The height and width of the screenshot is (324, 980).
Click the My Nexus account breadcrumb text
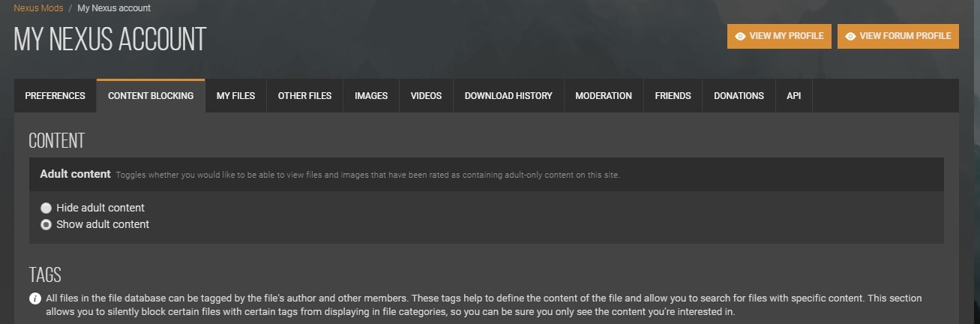tap(113, 8)
